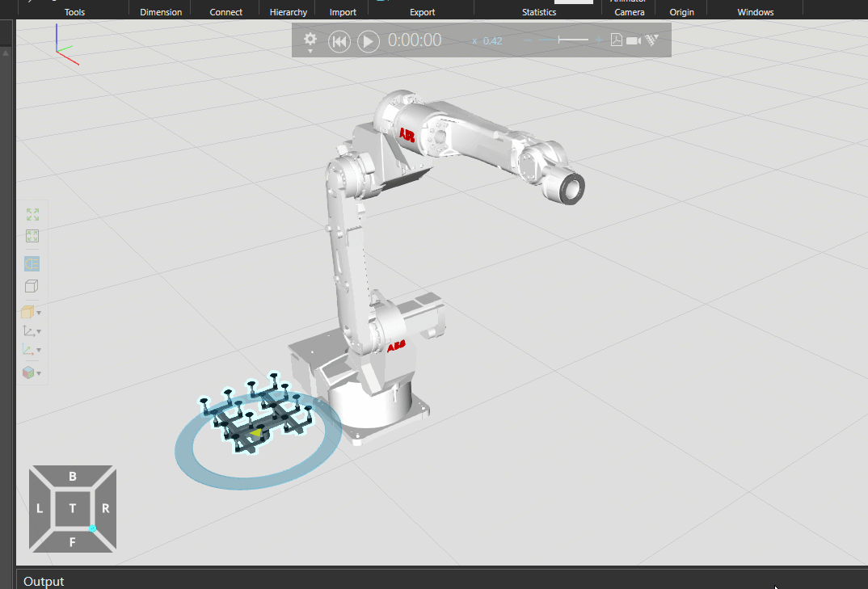Select Right view on navigation cube

click(x=106, y=509)
